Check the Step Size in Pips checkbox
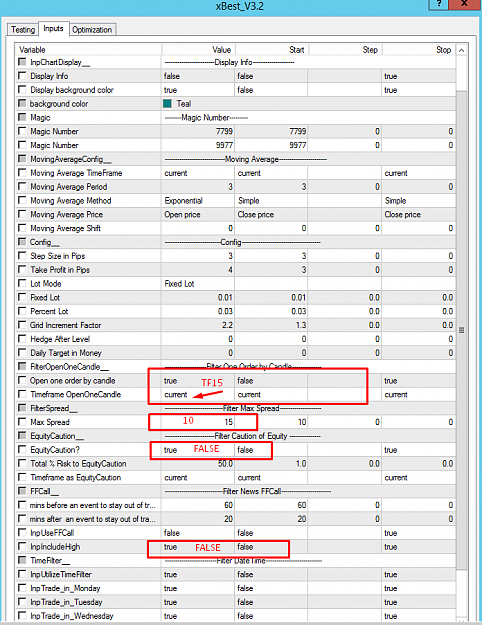The height and width of the screenshot is (625, 482). (x=22, y=256)
